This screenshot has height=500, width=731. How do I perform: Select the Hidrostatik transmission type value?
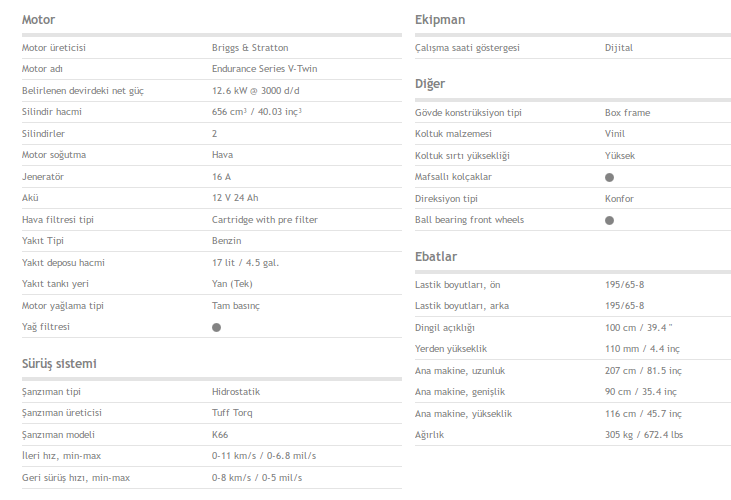[238, 392]
